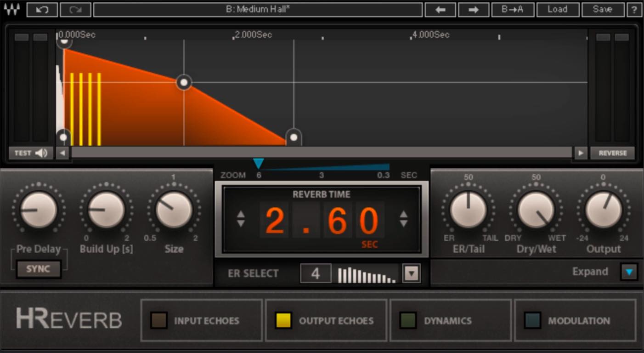
Task: Click the Size knob
Action: [174, 210]
